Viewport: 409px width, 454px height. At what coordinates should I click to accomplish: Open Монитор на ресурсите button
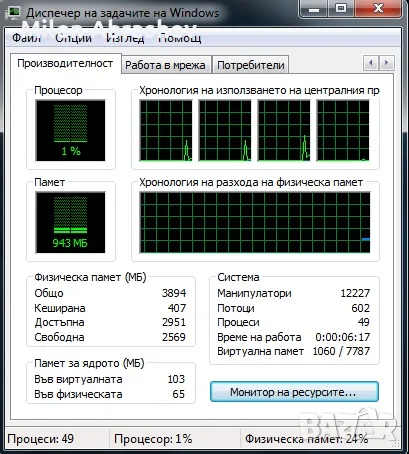tap(294, 392)
